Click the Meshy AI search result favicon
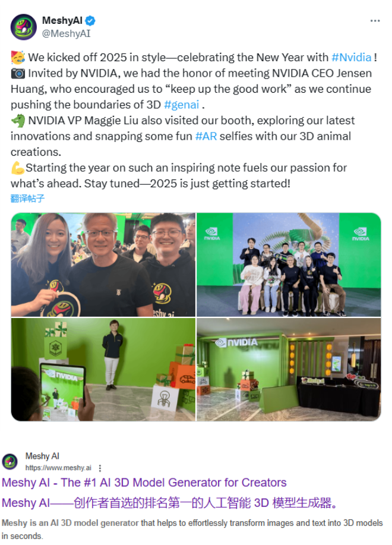Screen dimensions: 392x545 coord(10,462)
